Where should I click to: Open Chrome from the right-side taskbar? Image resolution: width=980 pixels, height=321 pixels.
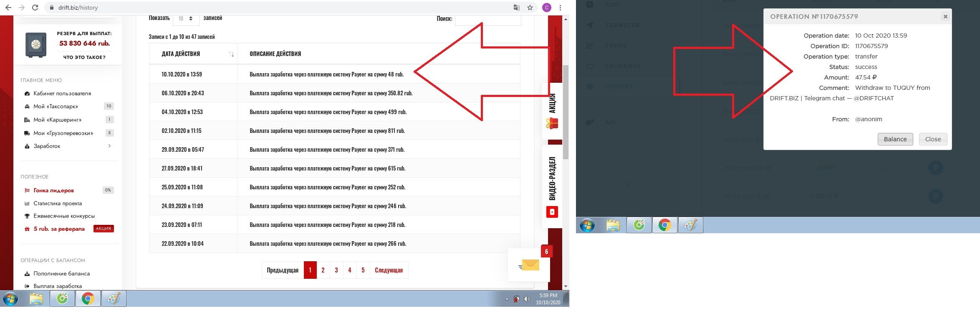[x=664, y=225]
